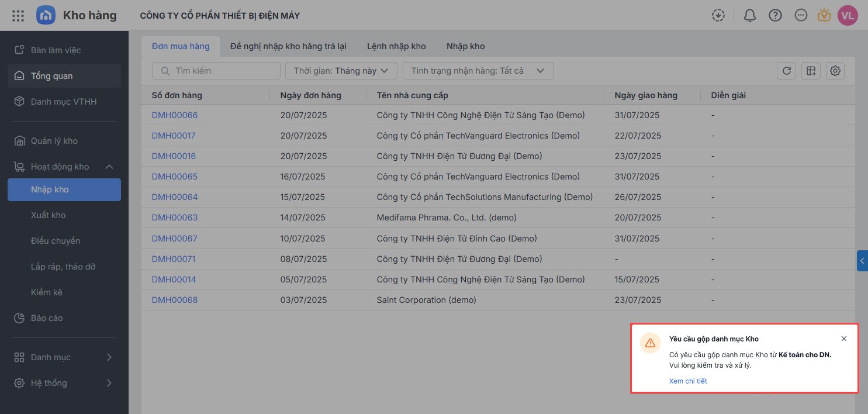868x414 pixels.
Task: Expand the Danh mục sidebar submenu
Action: [109, 357]
